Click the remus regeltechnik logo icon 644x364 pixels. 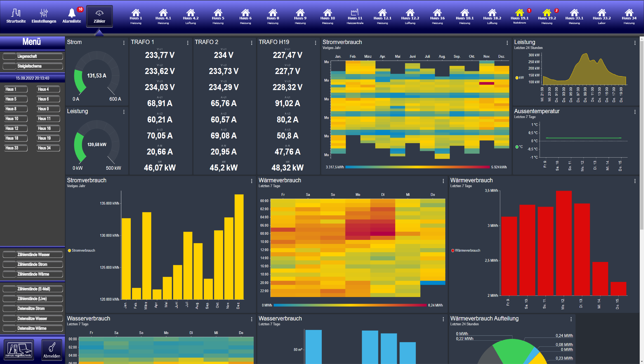click(x=19, y=350)
